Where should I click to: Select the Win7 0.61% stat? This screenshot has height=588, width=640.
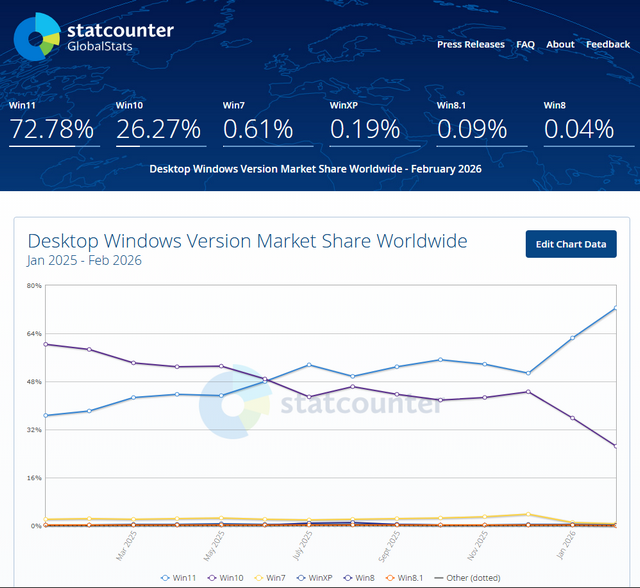[x=268, y=123]
